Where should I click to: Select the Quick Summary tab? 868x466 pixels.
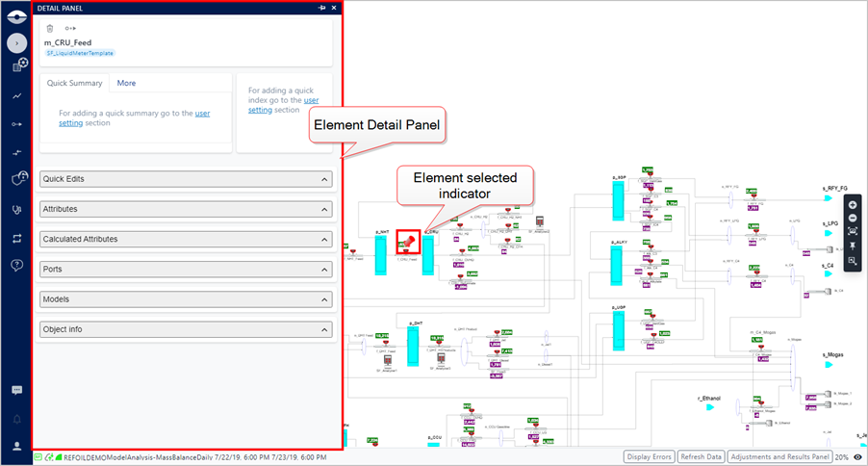(75, 84)
